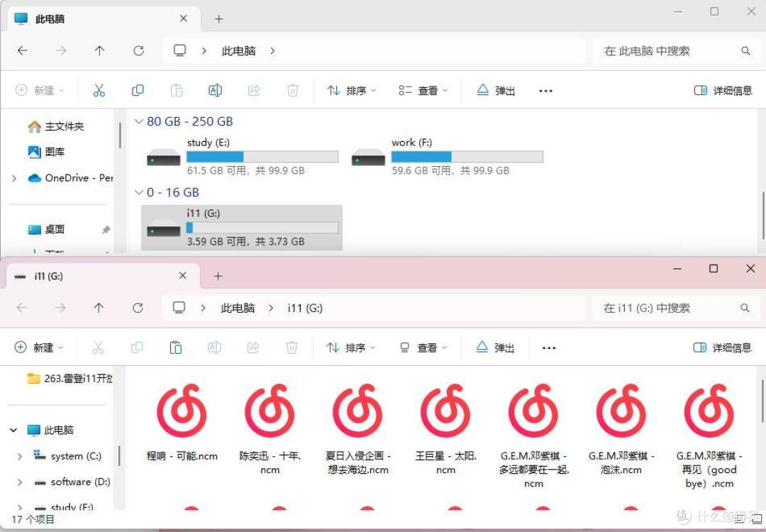Refresh the 此电脑 window
The height and width of the screenshot is (532, 766).
[x=139, y=50]
